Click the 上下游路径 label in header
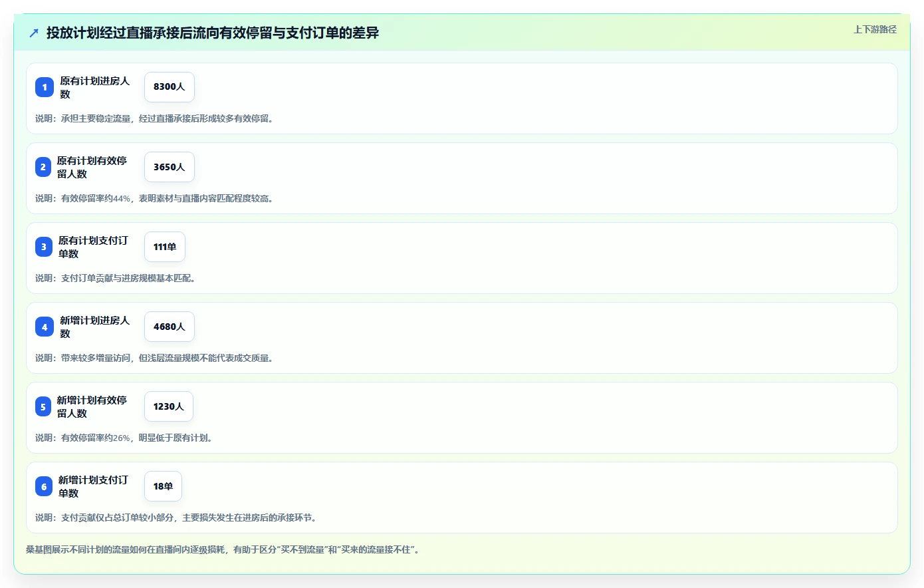The image size is (924, 588). 875,29
